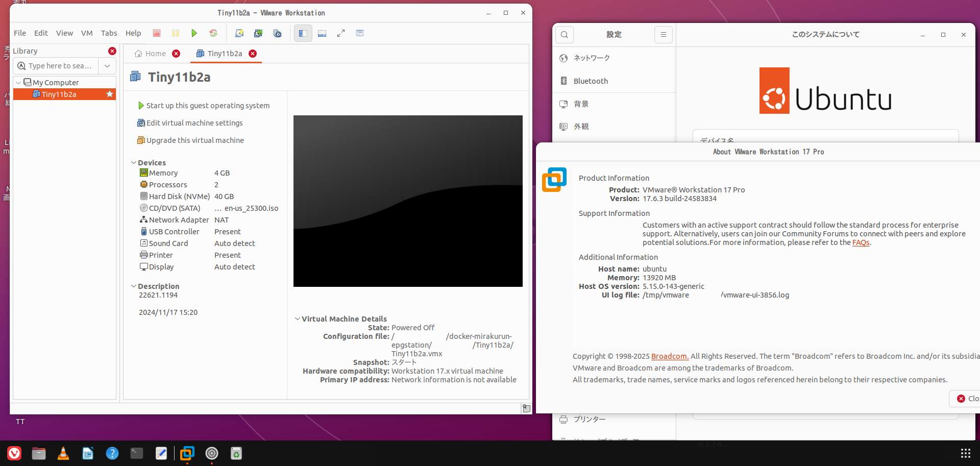The width and height of the screenshot is (980, 466).
Task: Collapse the Devices section
Action: pos(134,163)
